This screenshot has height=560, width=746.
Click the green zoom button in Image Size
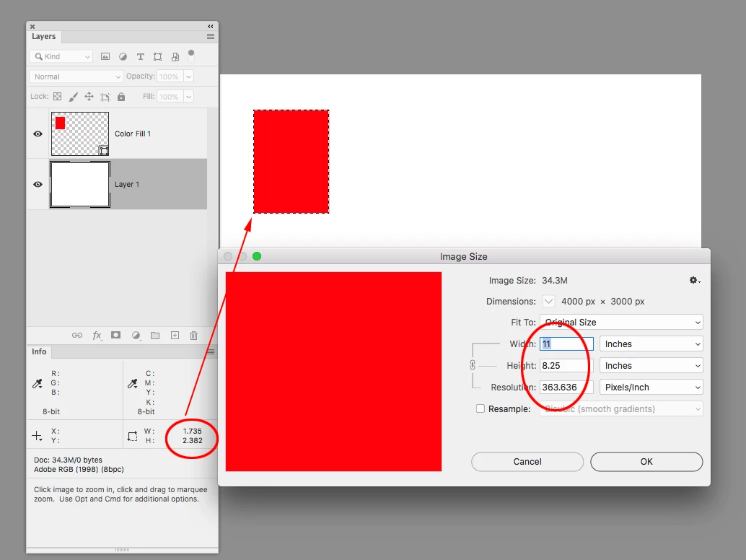257,256
